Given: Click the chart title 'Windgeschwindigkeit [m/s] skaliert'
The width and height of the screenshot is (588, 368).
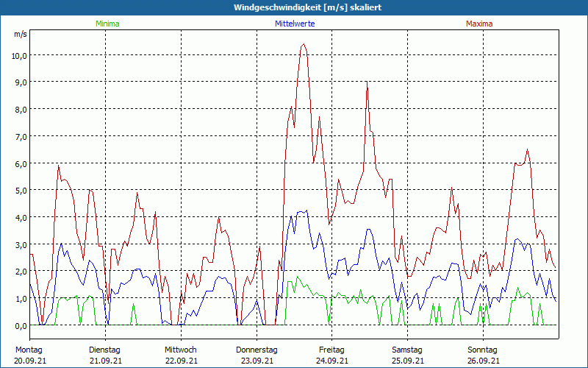Looking at the screenshot, I should [307, 7].
